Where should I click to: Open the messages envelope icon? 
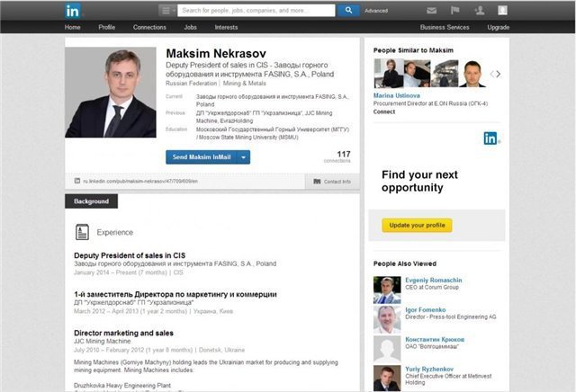[x=432, y=11]
